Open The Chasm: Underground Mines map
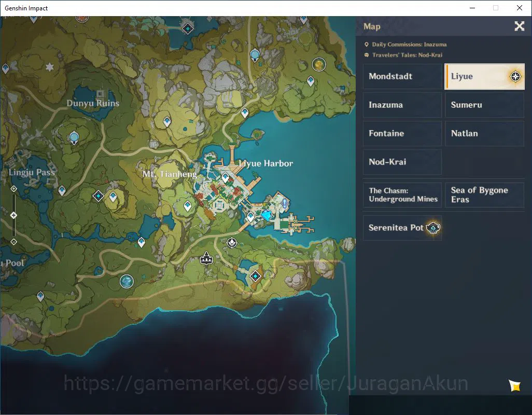532x415 pixels. point(402,195)
